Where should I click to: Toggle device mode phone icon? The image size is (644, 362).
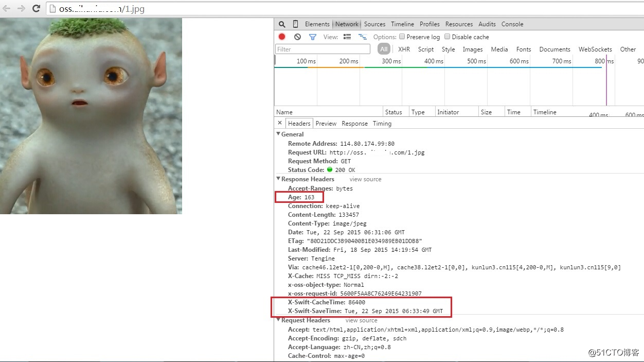coord(295,24)
